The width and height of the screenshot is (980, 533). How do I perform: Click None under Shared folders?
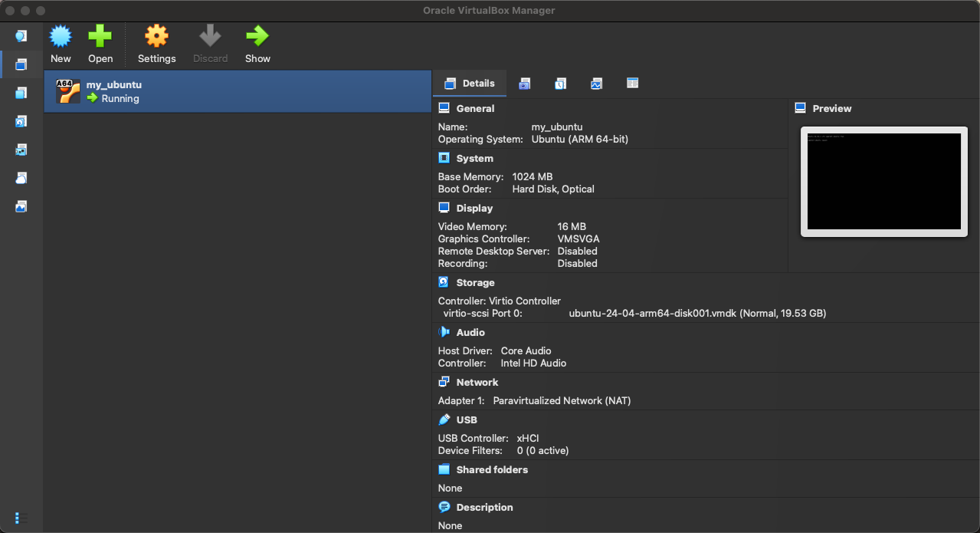point(451,489)
